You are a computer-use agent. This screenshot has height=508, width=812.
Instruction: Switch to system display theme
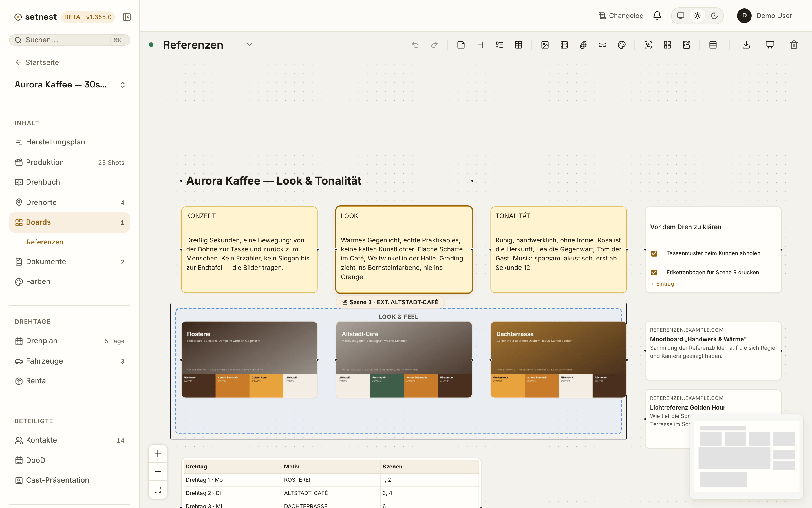tap(680, 16)
